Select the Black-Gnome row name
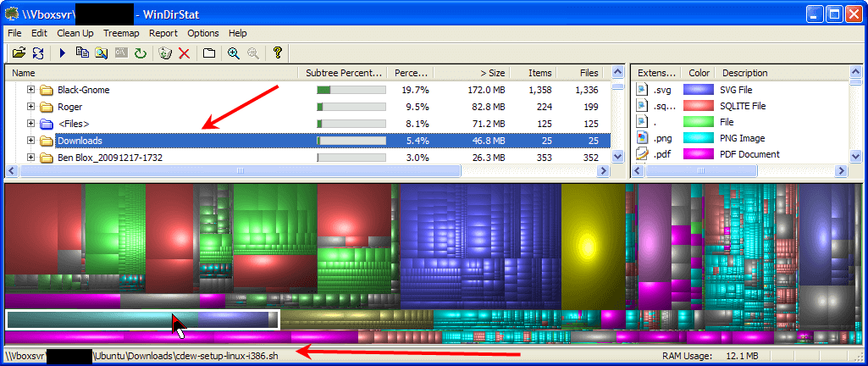 pyautogui.click(x=84, y=90)
